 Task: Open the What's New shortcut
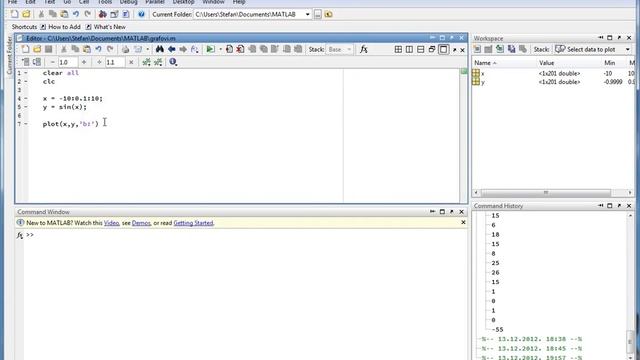(106, 27)
